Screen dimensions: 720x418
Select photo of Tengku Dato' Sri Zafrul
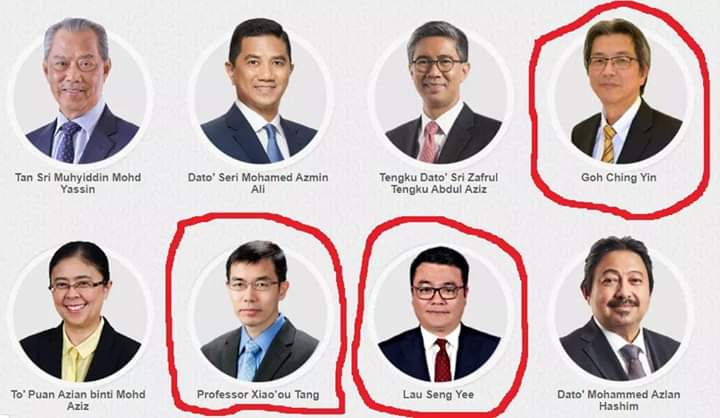tap(440, 92)
